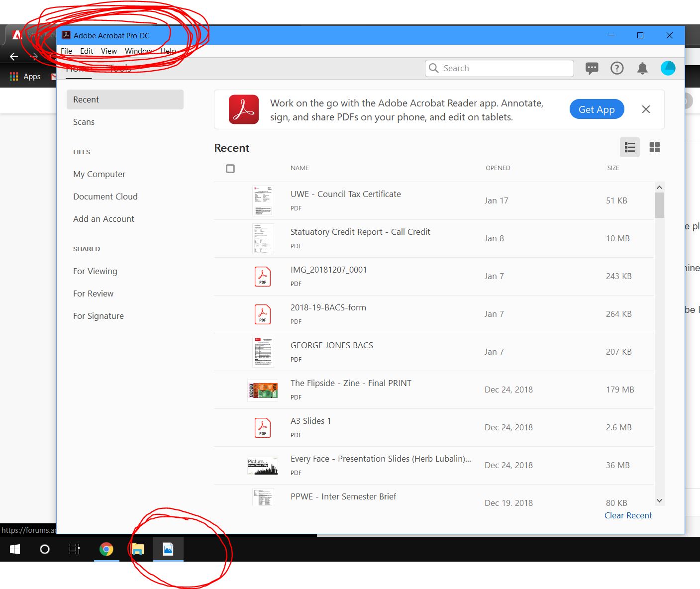Select Scans in the sidebar

click(x=84, y=122)
